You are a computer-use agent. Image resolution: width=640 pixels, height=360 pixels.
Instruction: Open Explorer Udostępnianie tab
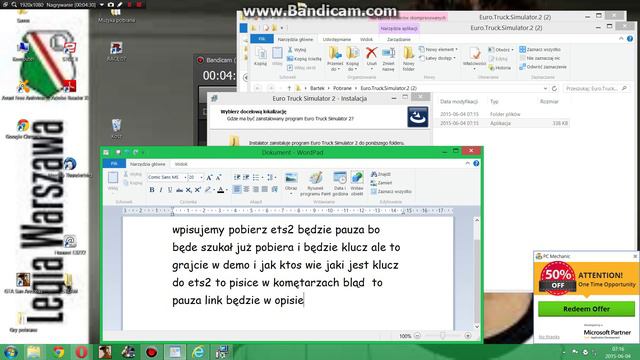pyautogui.click(x=337, y=39)
